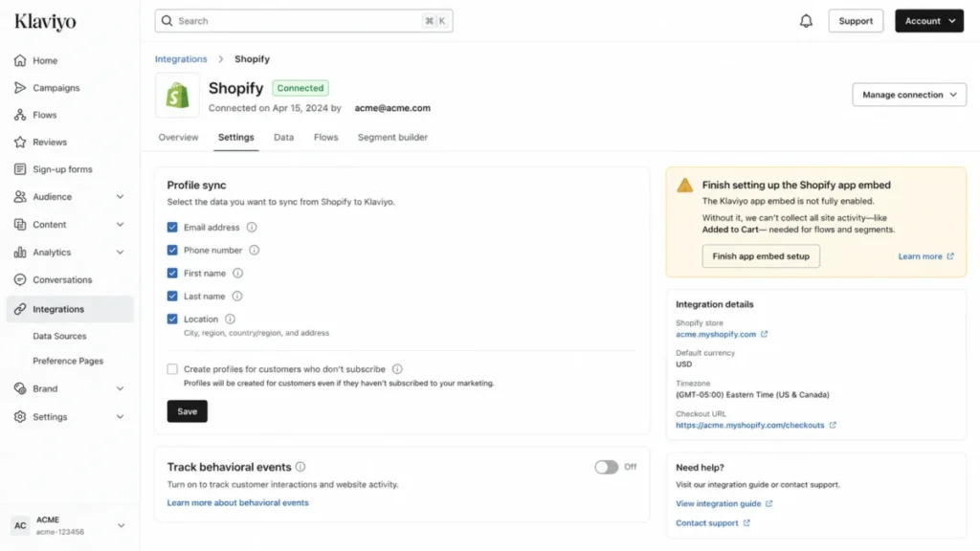The image size is (980, 551).
Task: Click the Connected status badge
Action: point(300,88)
